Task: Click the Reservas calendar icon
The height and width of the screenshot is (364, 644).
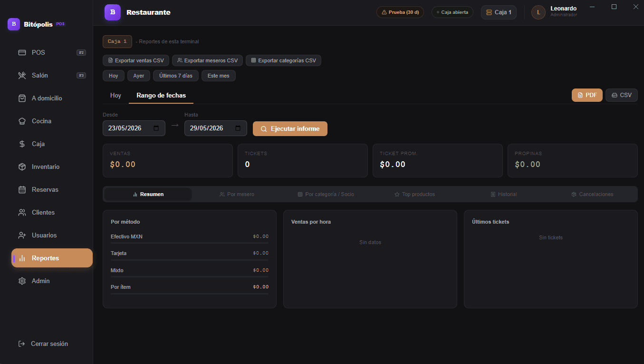Action: click(x=22, y=189)
